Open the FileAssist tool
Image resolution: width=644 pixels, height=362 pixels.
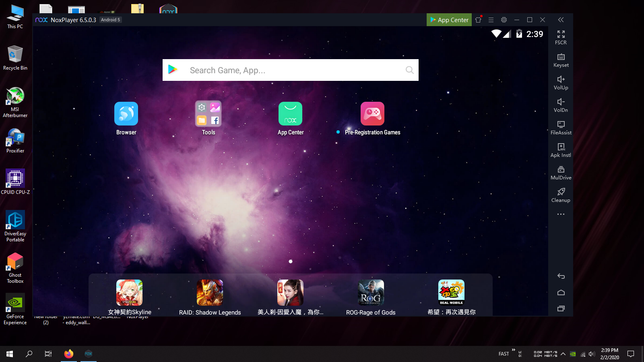[561, 128]
